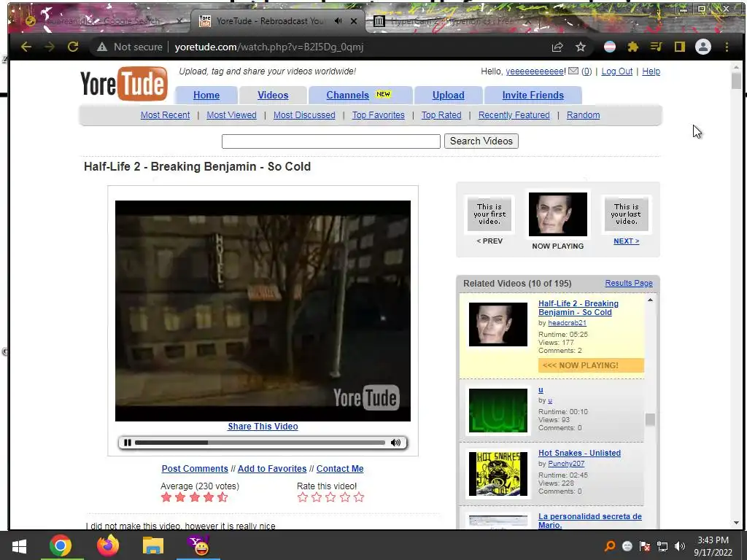Go back with the browser back arrow
Screen dimensions: 747x560
[x=26, y=47]
